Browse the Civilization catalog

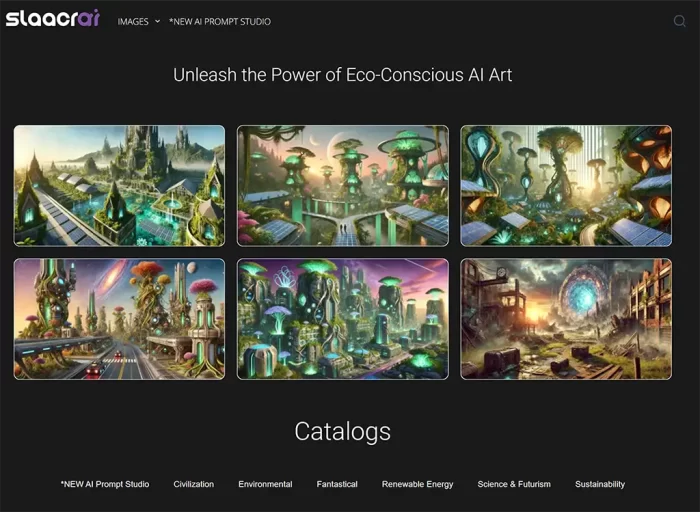(x=194, y=484)
